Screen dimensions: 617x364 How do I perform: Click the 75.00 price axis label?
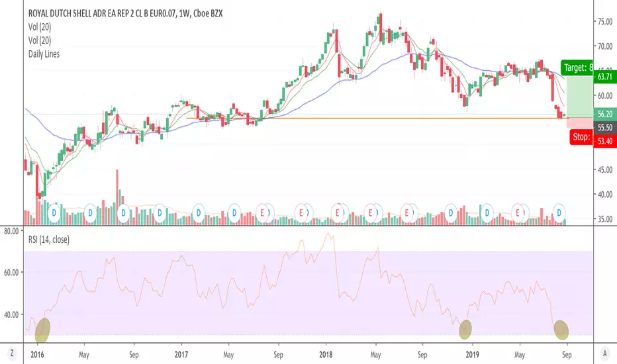pyautogui.click(x=605, y=22)
